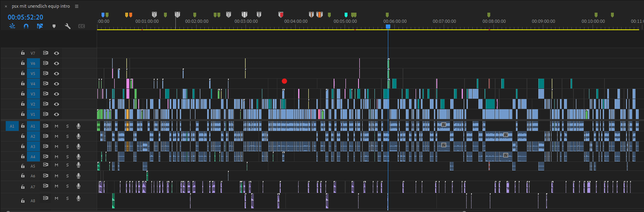Lock track V1

(23, 114)
